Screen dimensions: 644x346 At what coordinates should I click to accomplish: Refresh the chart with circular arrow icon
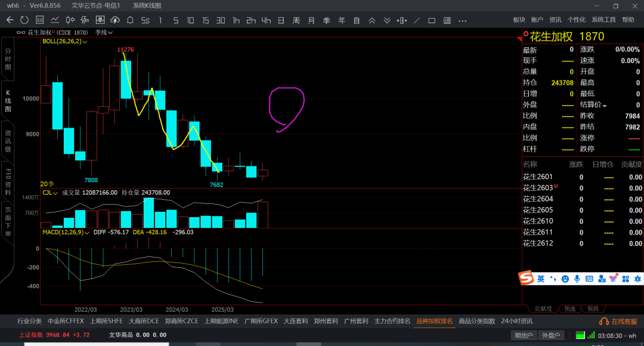click(24, 20)
